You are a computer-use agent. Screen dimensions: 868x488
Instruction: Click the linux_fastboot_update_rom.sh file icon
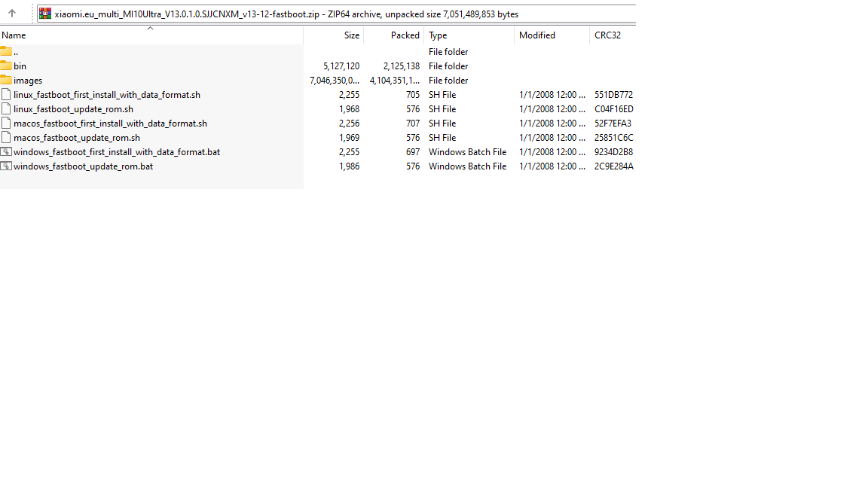click(x=6, y=109)
